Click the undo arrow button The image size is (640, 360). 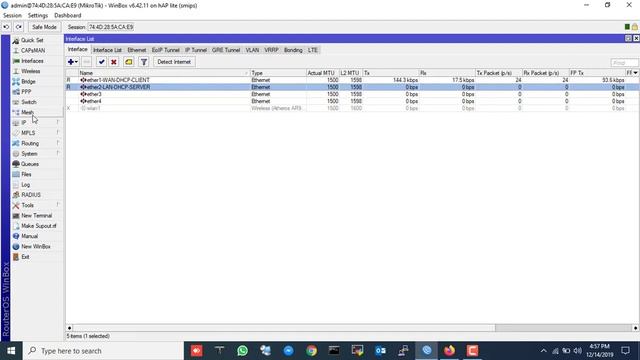[7, 27]
